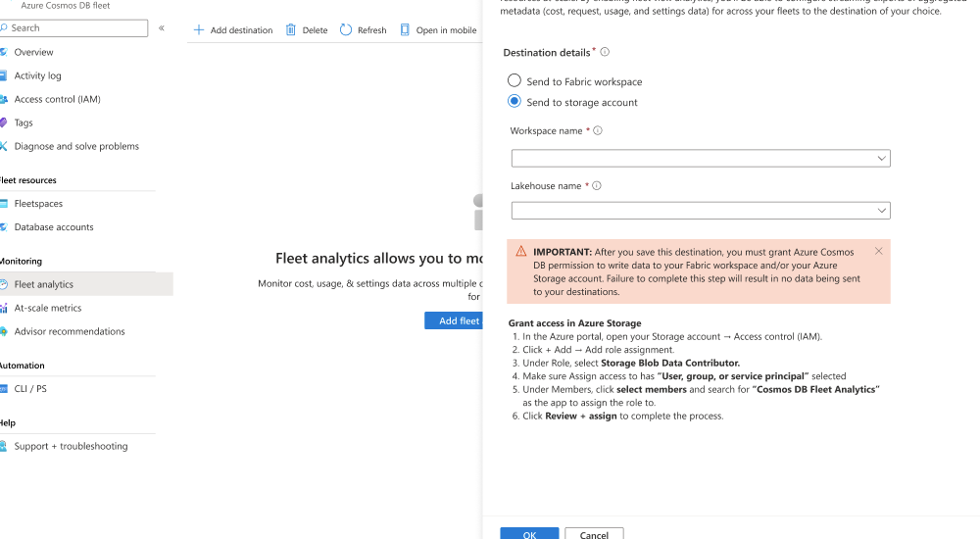Click the Refresh icon in toolbar
Image resolution: width=980 pixels, height=539 pixels.
[x=346, y=30]
